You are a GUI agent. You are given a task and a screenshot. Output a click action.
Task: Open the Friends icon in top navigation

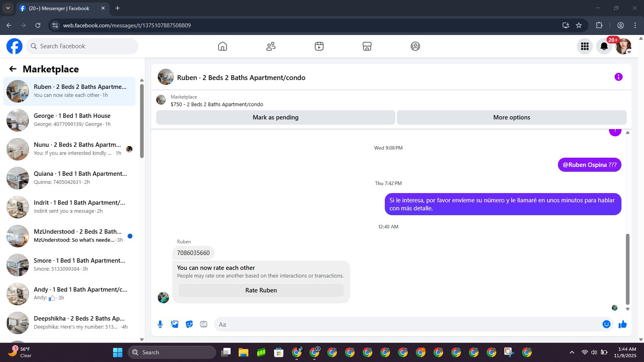point(271,46)
